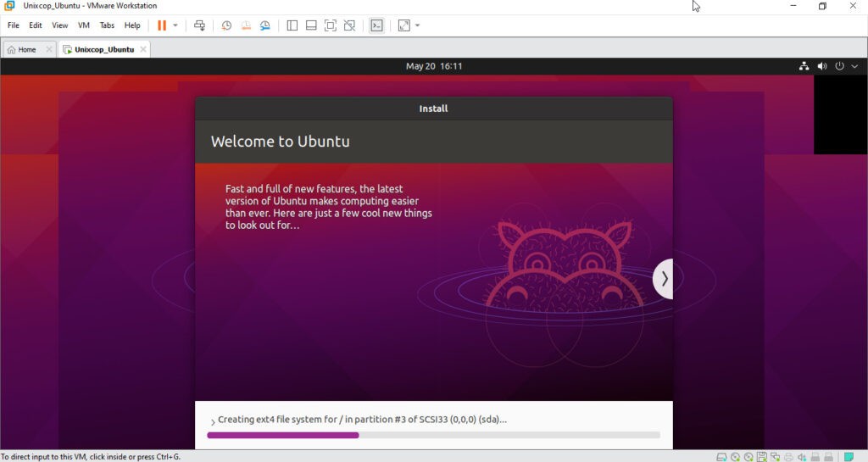The width and height of the screenshot is (868, 462).
Task: Toggle the thumbnail bar view
Action: coord(311,25)
